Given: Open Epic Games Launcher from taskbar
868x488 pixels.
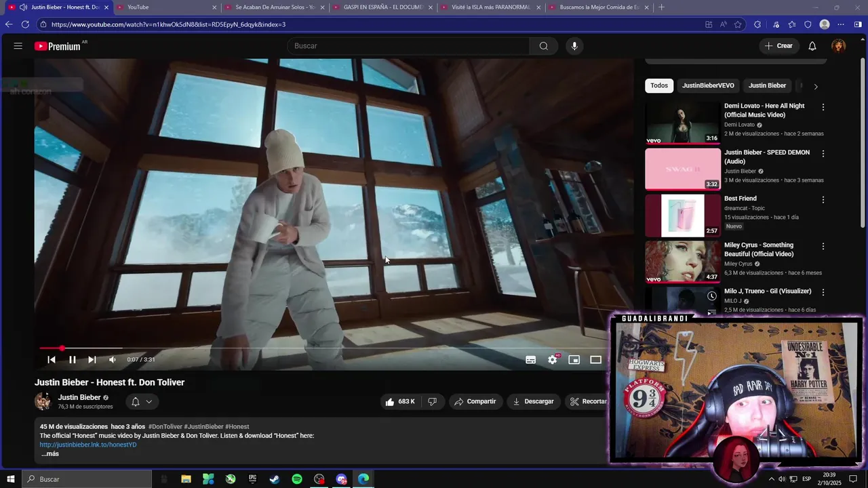Looking at the screenshot, I should pos(252,479).
